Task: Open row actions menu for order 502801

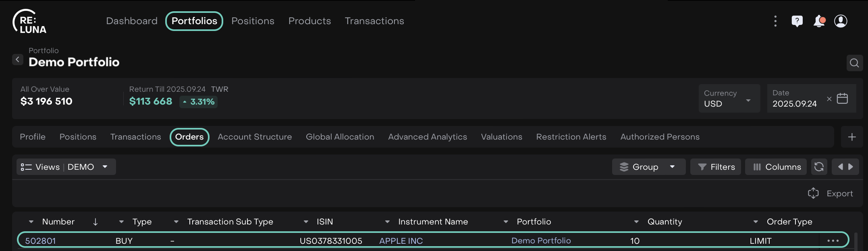Action: click(833, 241)
